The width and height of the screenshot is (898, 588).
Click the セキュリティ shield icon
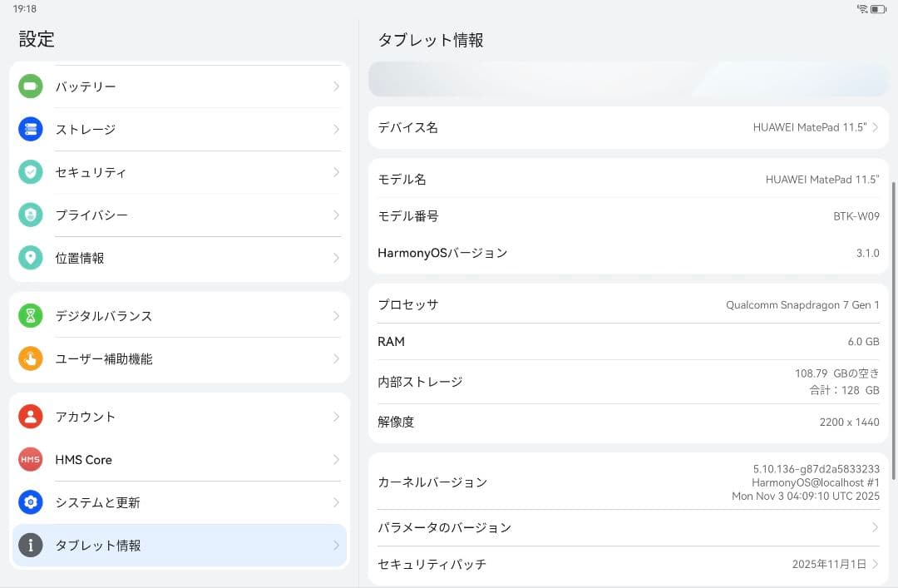[30, 172]
